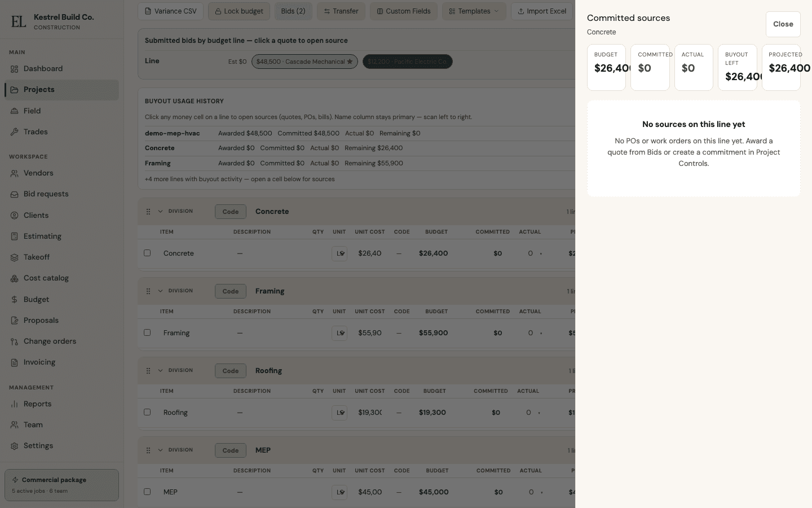The height and width of the screenshot is (508, 812).
Task: Open Proposals document icon
Action: click(15, 321)
